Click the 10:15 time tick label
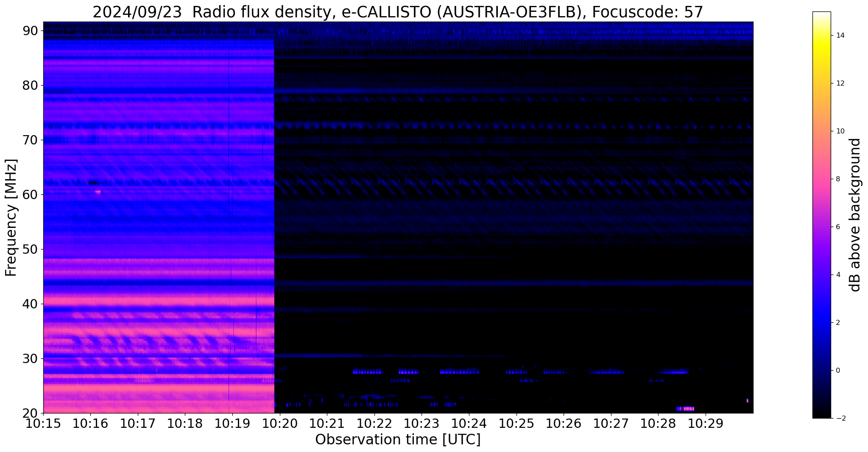The height and width of the screenshot is (452, 868). [x=43, y=423]
